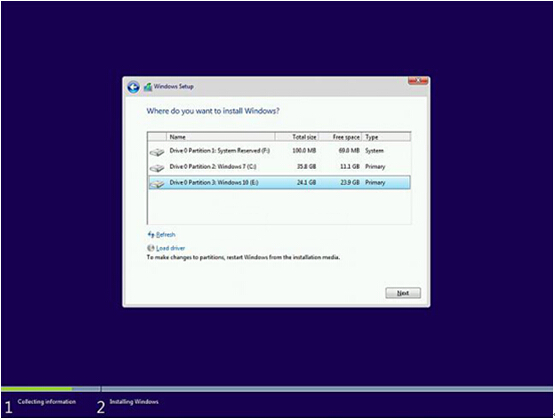Sort by the Type column header

pos(387,137)
